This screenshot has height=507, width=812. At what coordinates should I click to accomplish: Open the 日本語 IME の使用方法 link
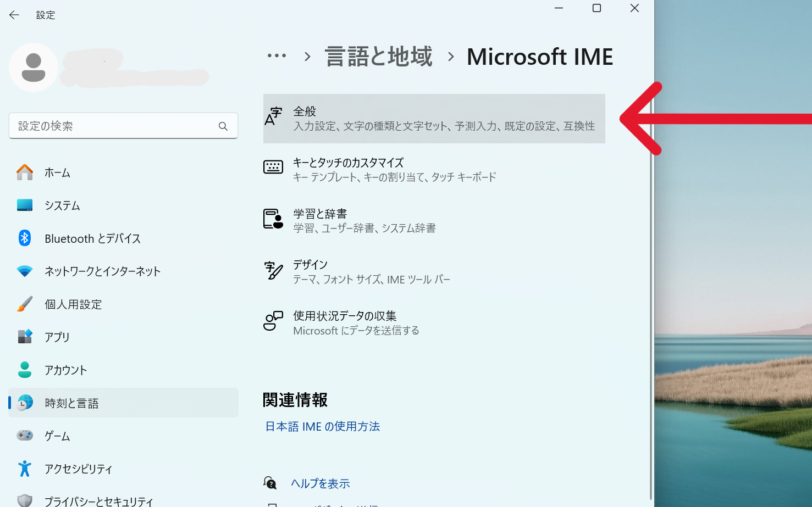tap(323, 426)
